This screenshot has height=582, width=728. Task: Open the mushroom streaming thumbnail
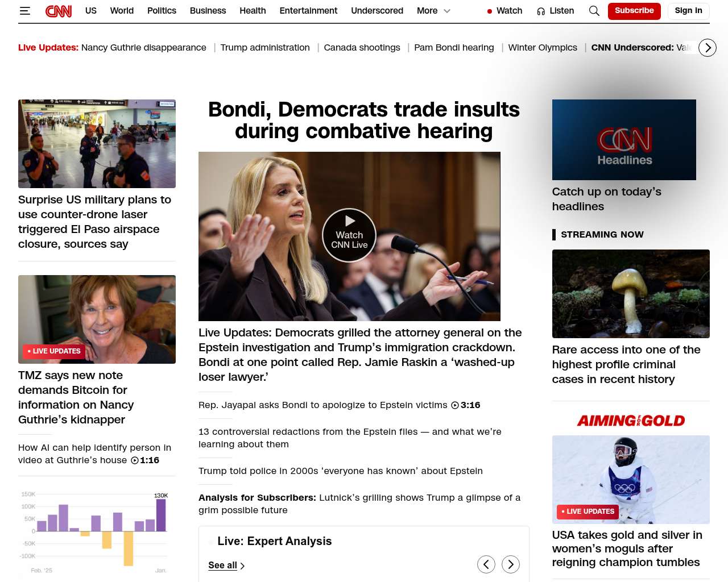[x=631, y=294]
